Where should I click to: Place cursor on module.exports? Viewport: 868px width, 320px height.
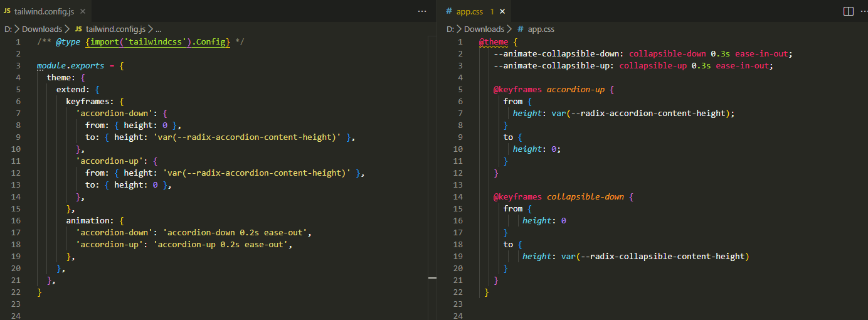pyautogui.click(x=70, y=65)
